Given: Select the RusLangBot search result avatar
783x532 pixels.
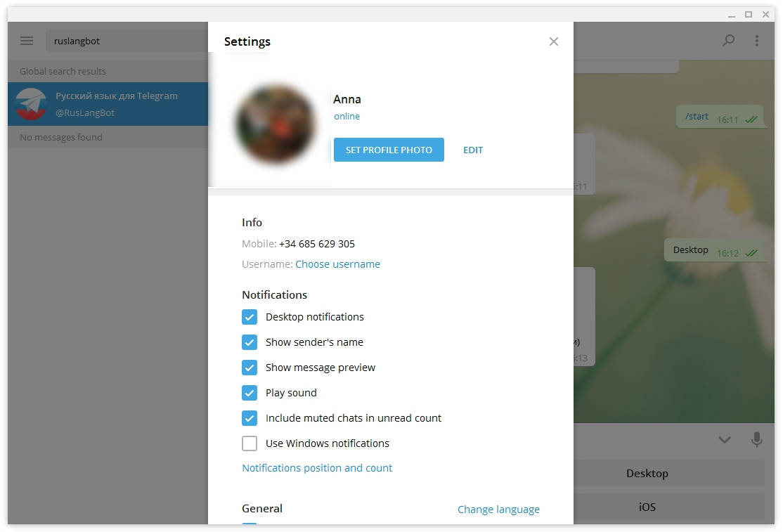Looking at the screenshot, I should coord(31,104).
